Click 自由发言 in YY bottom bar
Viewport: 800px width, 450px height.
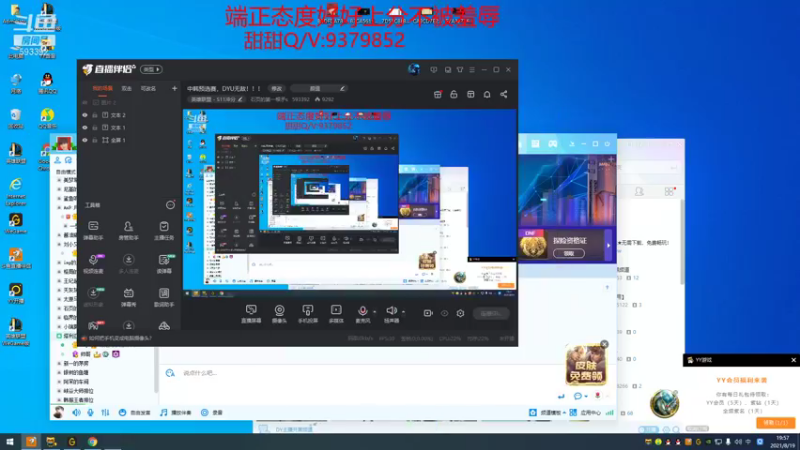[x=135, y=412]
